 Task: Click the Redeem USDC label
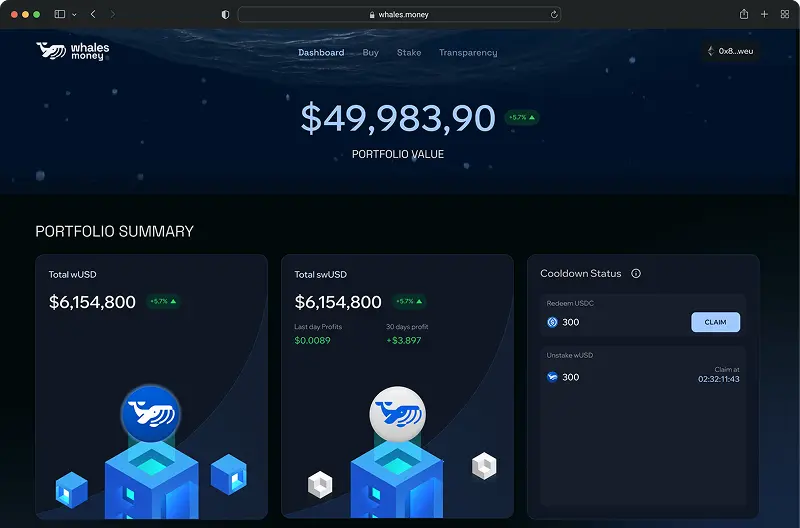570,303
